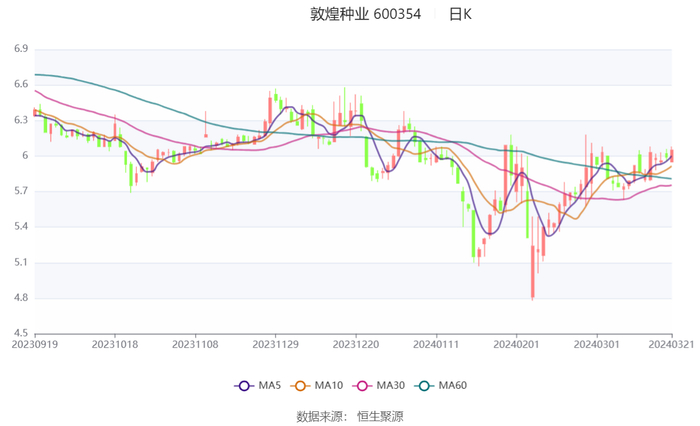Click the 4.5 bottom y-axis label
700x426 pixels.
pyautogui.click(x=20, y=333)
